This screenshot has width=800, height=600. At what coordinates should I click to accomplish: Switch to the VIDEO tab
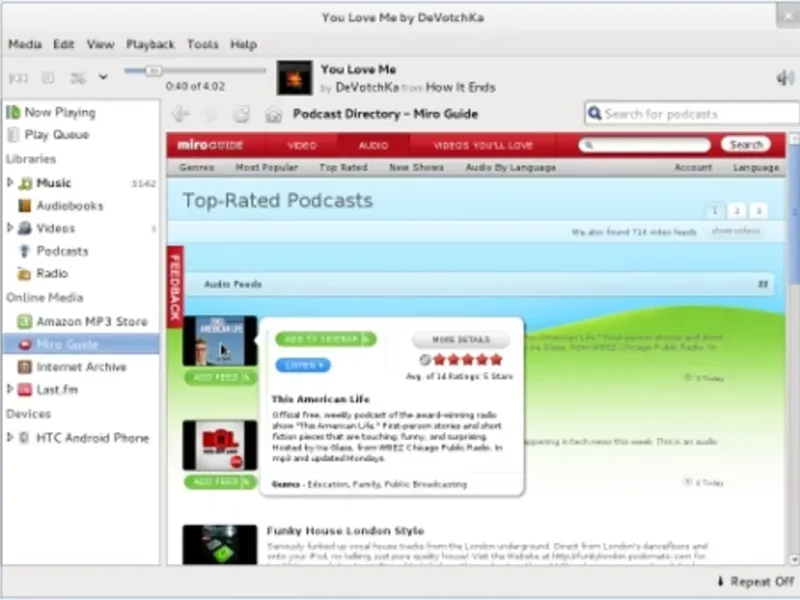(302, 145)
